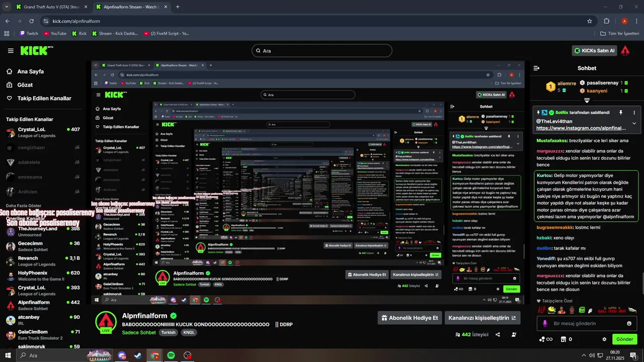Image resolution: width=644 pixels, height=362 pixels.
Task: Click the Sadece Sohbet category link under the title
Action: pyautogui.click(x=139, y=332)
